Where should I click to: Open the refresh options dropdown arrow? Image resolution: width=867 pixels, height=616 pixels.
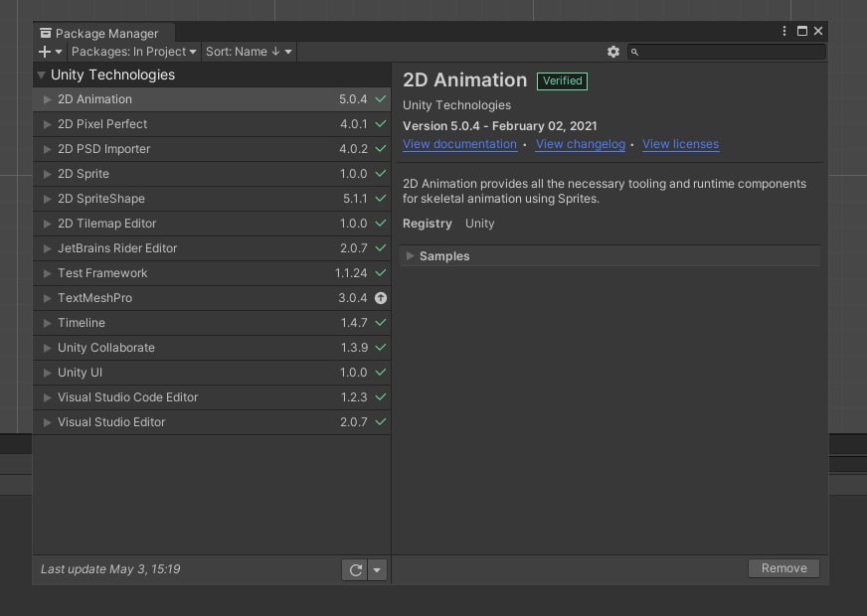pos(377,569)
